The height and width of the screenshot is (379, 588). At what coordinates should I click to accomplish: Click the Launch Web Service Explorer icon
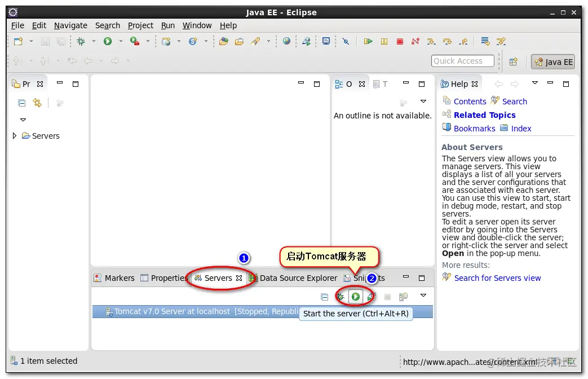tap(306, 41)
